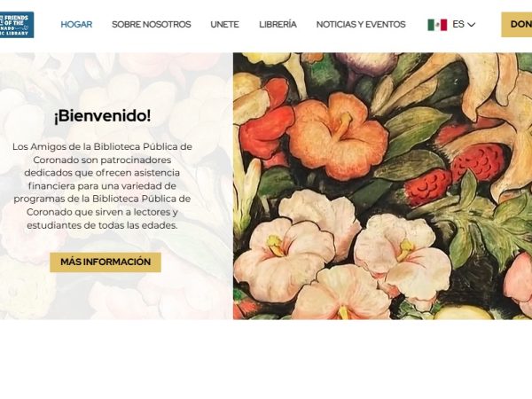Click the orange hibiscus flower in painting
The image size is (532, 399).
[338, 136]
